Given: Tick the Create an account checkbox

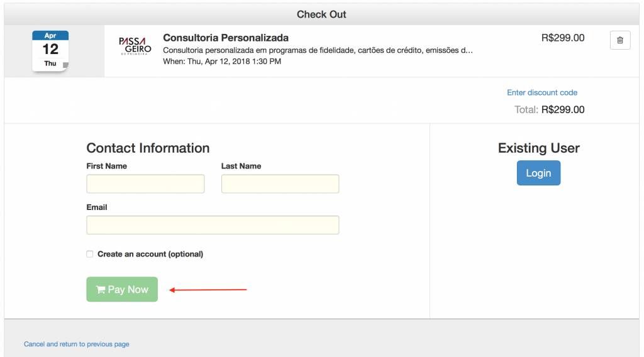Looking at the screenshot, I should tap(89, 254).
